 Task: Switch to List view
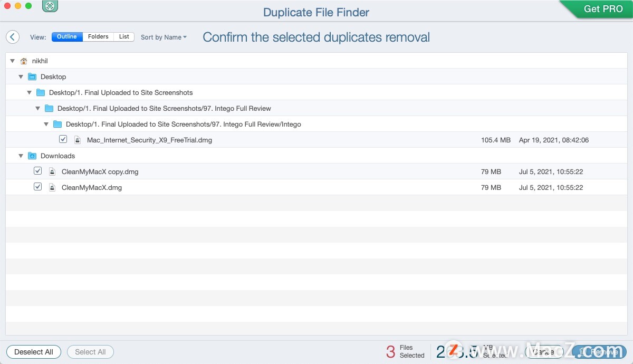(x=124, y=37)
